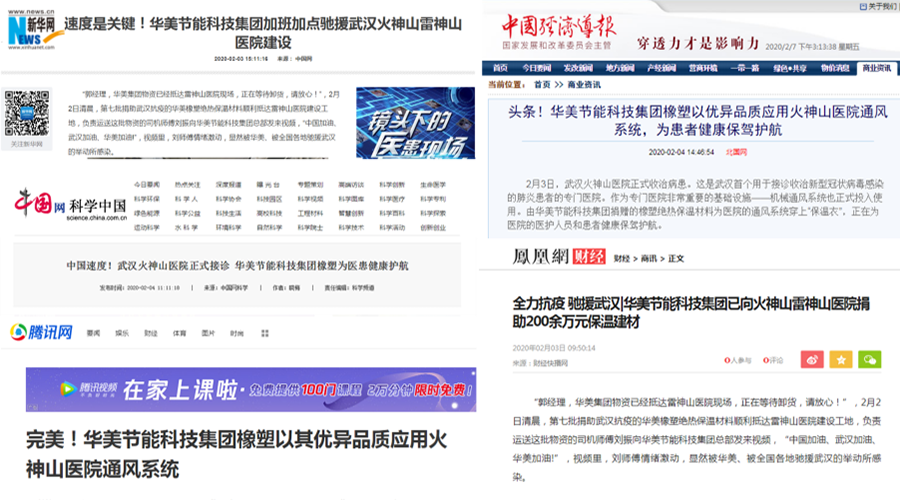Open 一带一路 tab in 中国经济导报 nav
900x500 pixels.
744,68
